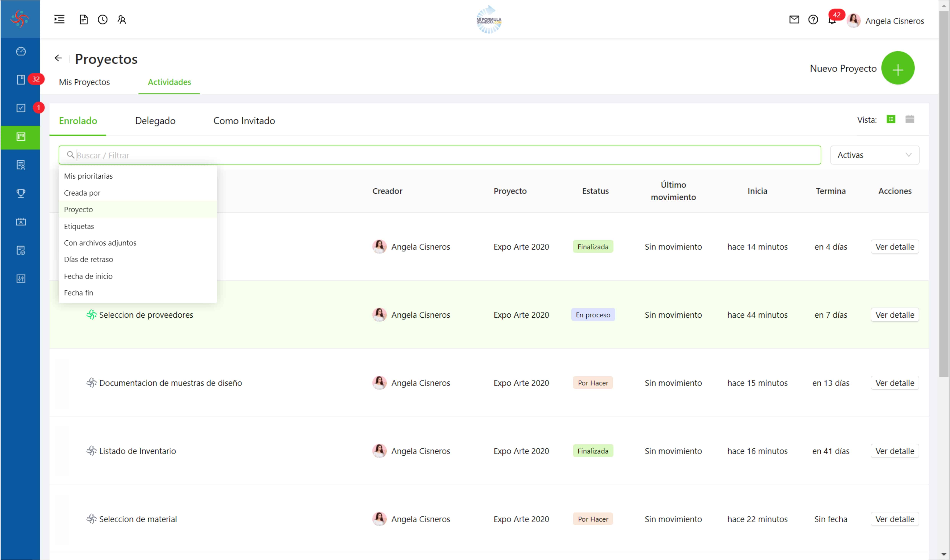Image resolution: width=950 pixels, height=560 pixels.
Task: Choose Mis prioritarias filter option
Action: 138,176
